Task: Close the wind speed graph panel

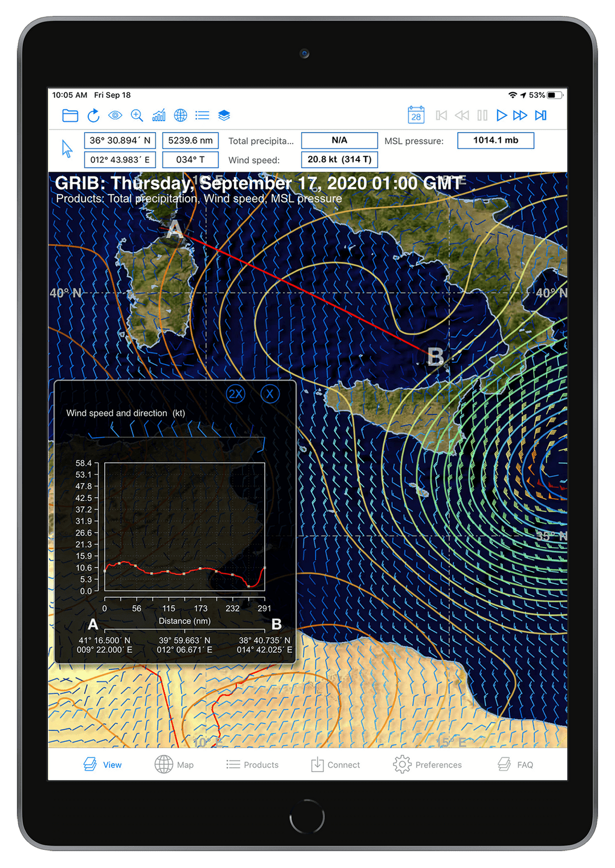Action: tap(270, 394)
